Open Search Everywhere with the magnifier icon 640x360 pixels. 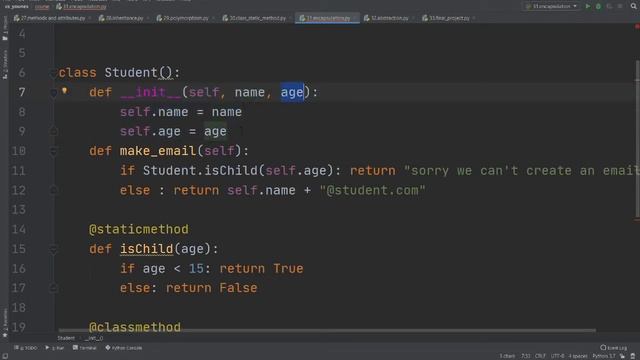tap(633, 6)
